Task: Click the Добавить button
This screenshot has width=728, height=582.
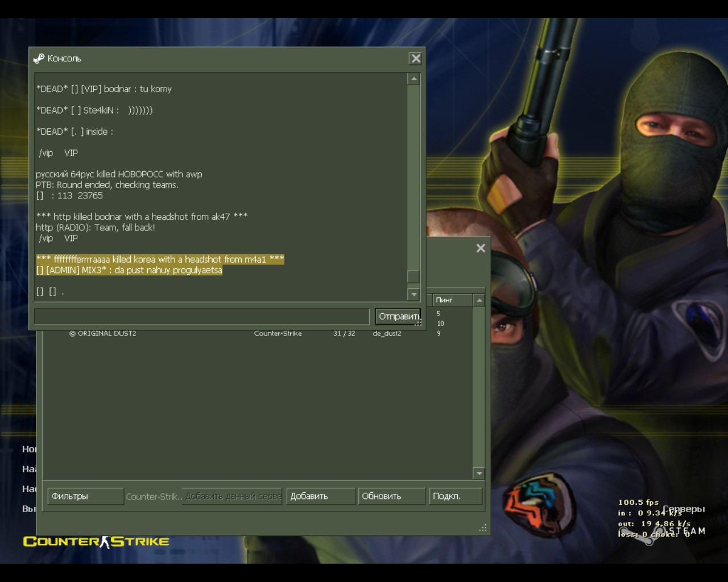Action: 321,496
